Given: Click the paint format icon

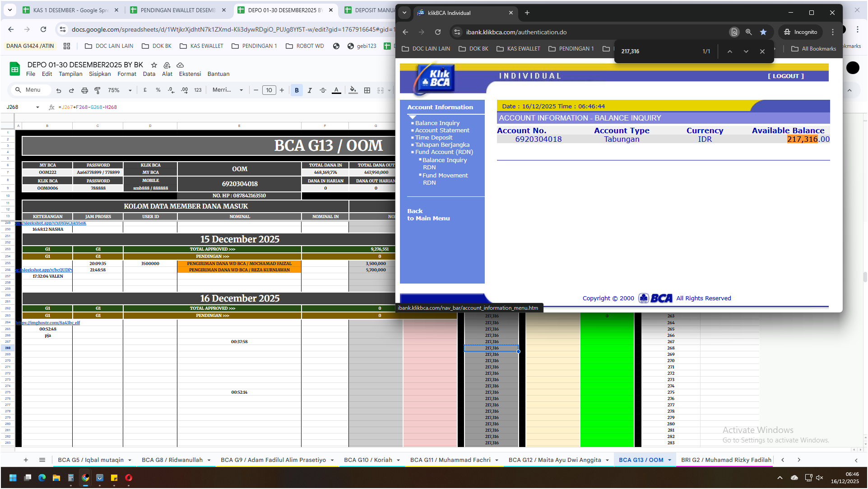Looking at the screenshot, I should [x=97, y=90].
